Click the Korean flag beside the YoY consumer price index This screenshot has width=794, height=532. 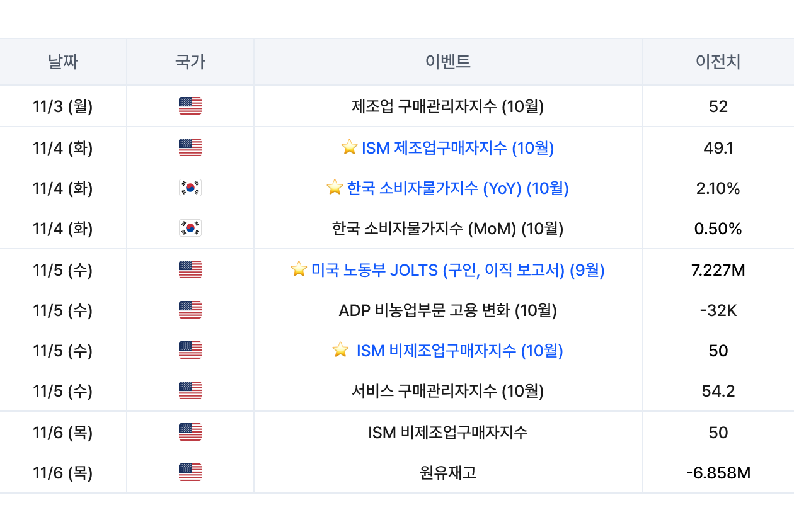(x=190, y=188)
